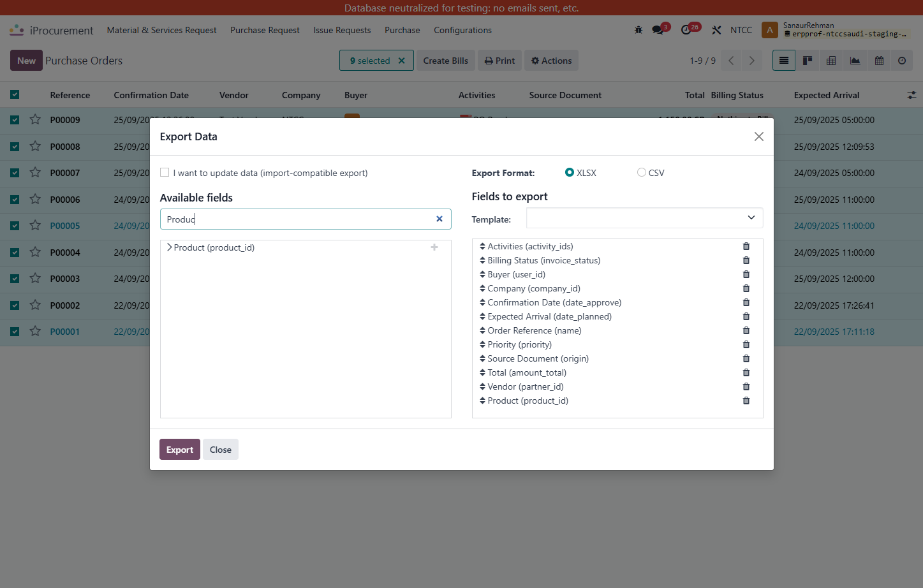Click the Close button in dialog footer
Image resolution: width=923 pixels, height=588 pixels.
click(x=221, y=450)
